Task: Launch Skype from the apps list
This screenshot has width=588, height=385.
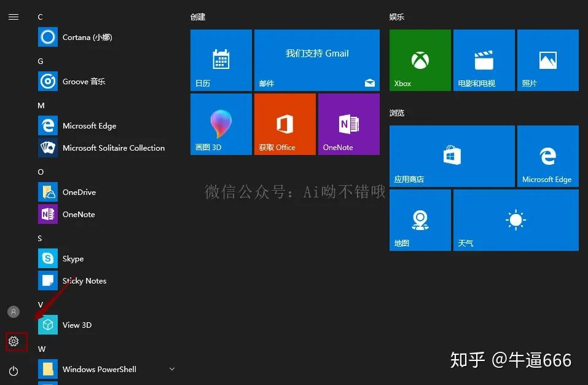Action: click(73, 258)
